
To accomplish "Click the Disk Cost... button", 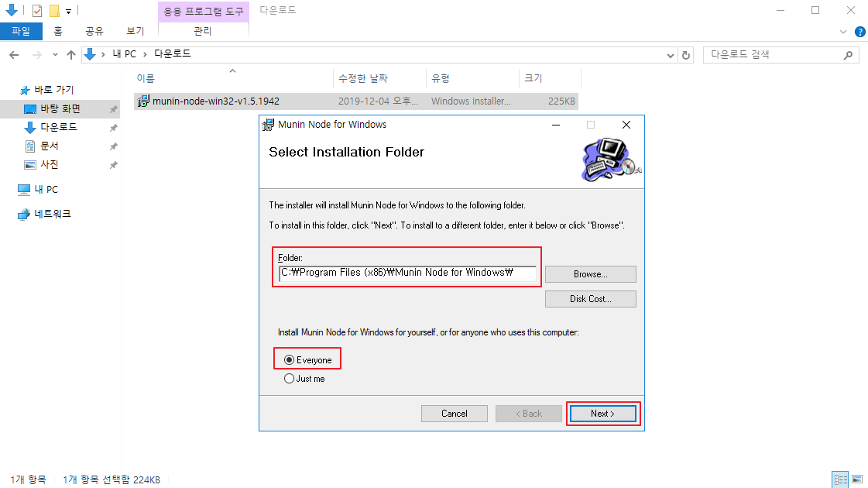I will click(x=591, y=299).
